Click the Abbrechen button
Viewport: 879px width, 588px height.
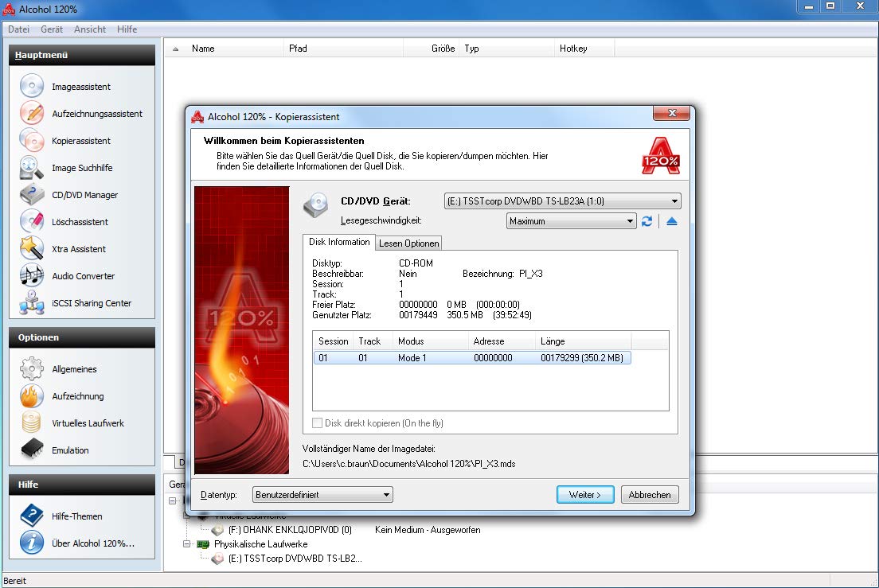click(650, 494)
